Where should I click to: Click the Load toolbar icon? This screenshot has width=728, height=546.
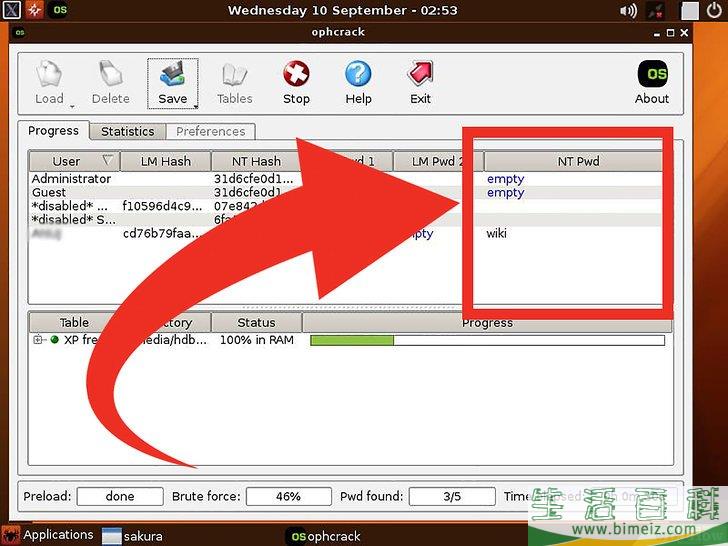49,74
